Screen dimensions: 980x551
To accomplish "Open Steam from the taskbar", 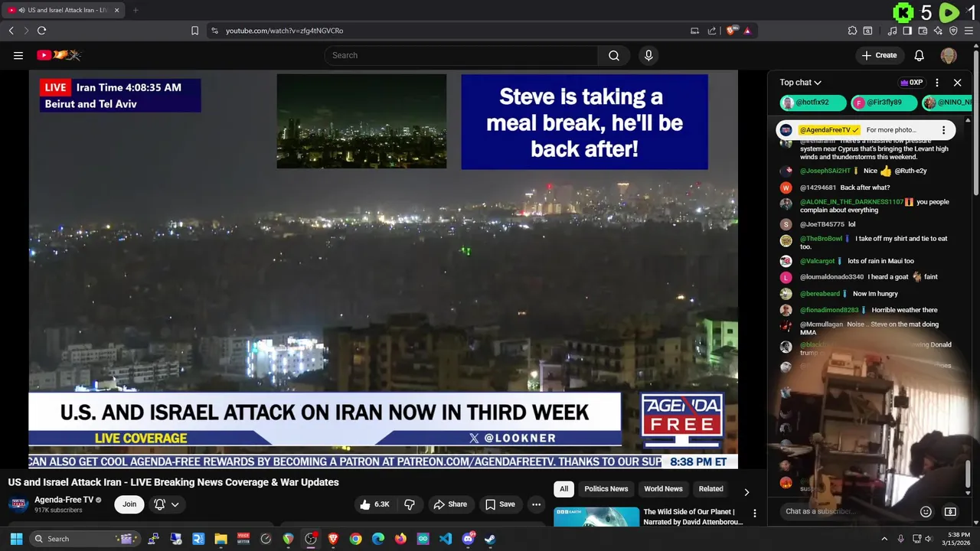I will [x=490, y=539].
